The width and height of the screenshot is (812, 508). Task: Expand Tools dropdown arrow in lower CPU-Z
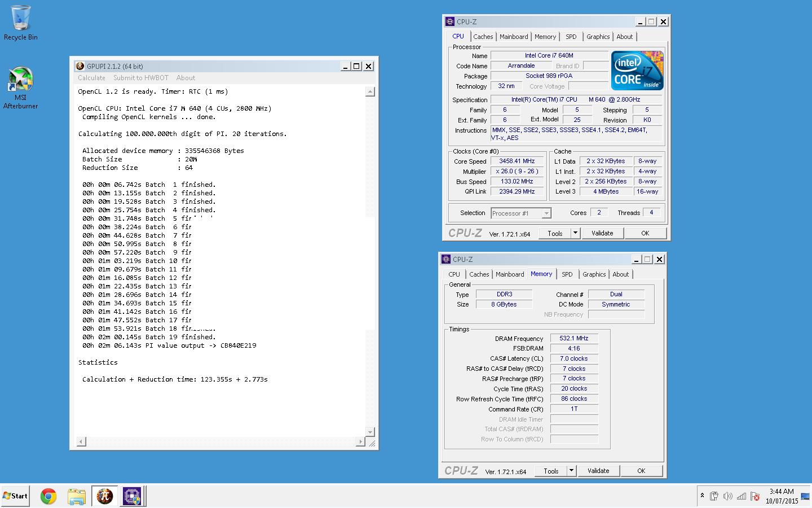(571, 471)
